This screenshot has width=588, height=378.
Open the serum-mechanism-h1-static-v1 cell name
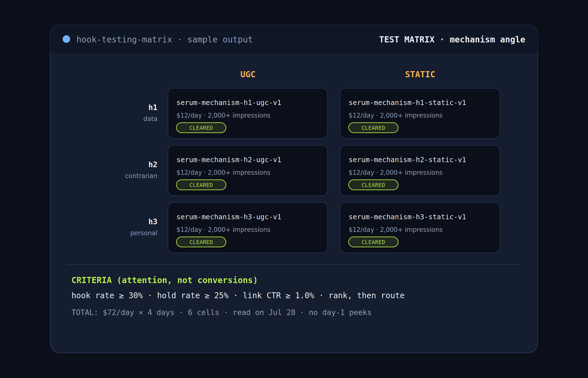point(407,103)
